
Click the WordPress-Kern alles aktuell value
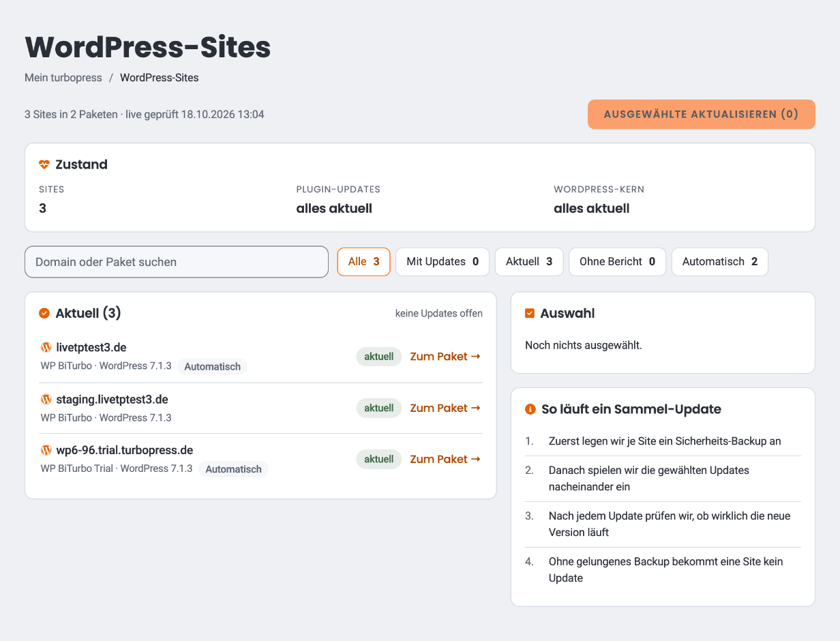(x=592, y=209)
